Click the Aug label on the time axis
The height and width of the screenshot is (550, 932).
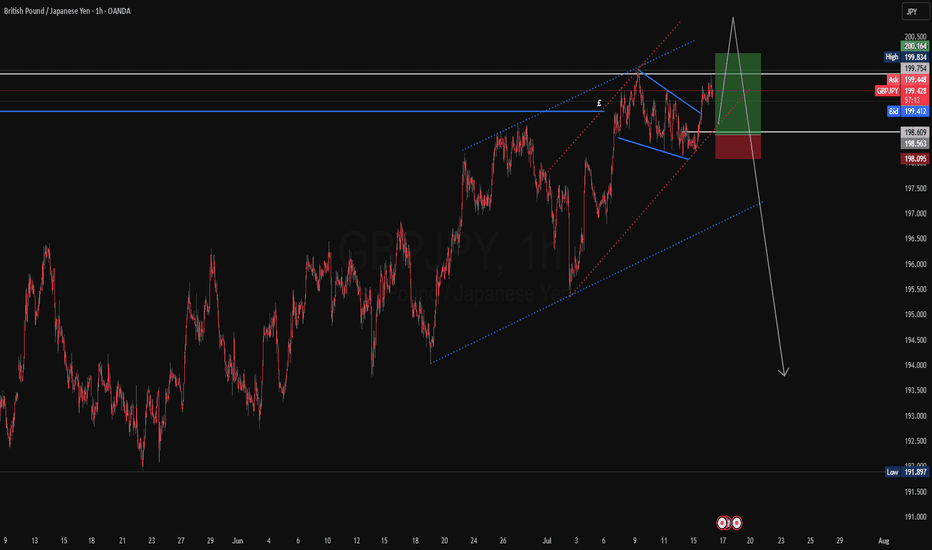tap(884, 540)
